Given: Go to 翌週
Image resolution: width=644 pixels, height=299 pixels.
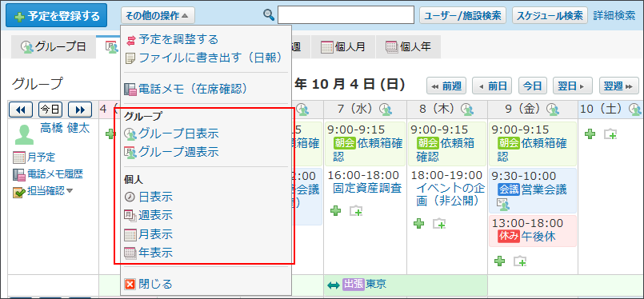Looking at the screenshot, I should coord(618,86).
